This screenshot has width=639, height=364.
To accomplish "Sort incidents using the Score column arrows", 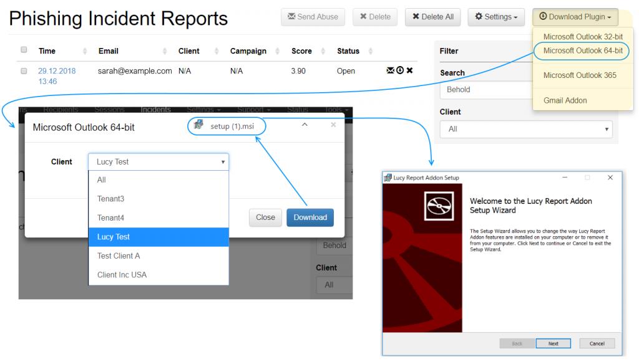I will 323,51.
